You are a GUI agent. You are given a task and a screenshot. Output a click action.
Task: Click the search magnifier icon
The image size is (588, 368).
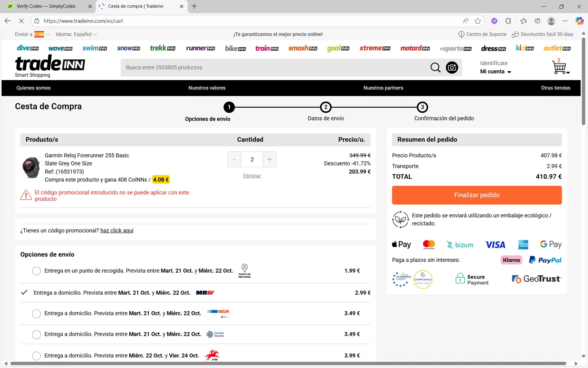435,67
